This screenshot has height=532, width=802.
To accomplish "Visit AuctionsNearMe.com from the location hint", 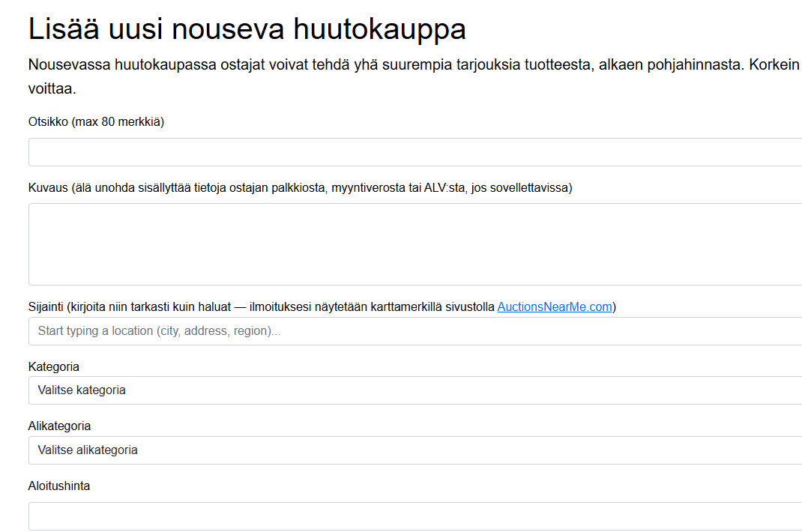I will coord(554,306).
